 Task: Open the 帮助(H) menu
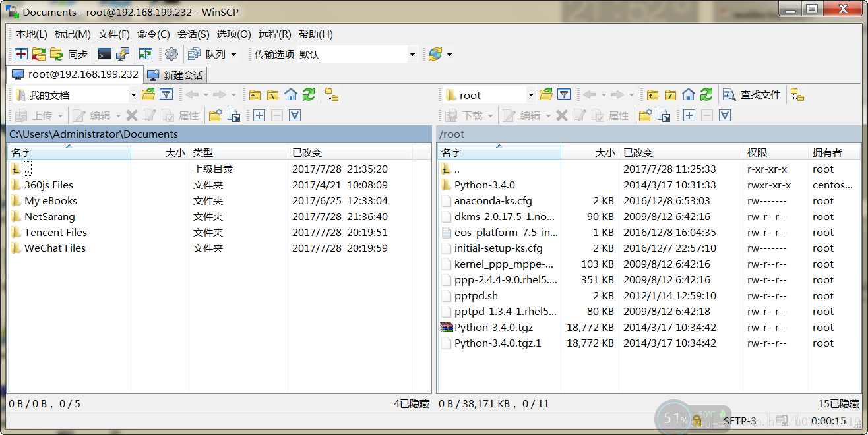(x=316, y=34)
